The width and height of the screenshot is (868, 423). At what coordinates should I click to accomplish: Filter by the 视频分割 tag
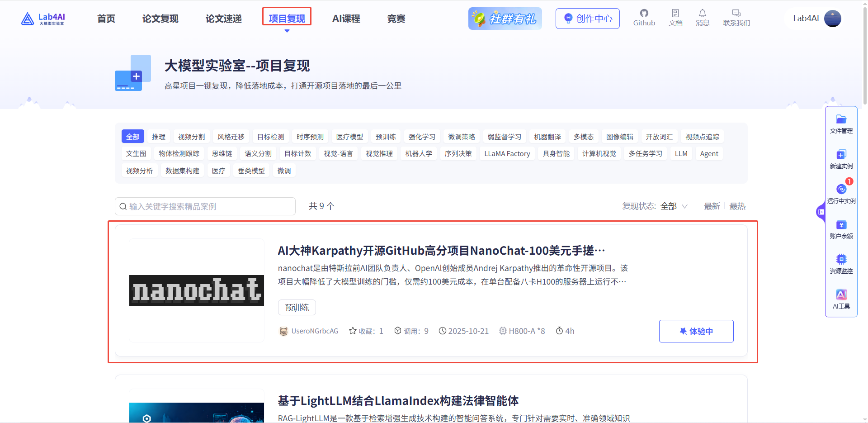pyautogui.click(x=192, y=137)
